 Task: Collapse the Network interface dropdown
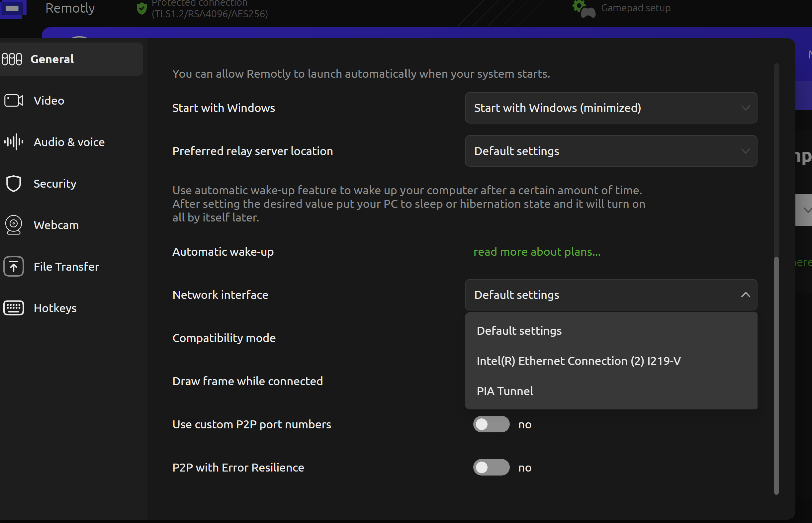coord(611,295)
